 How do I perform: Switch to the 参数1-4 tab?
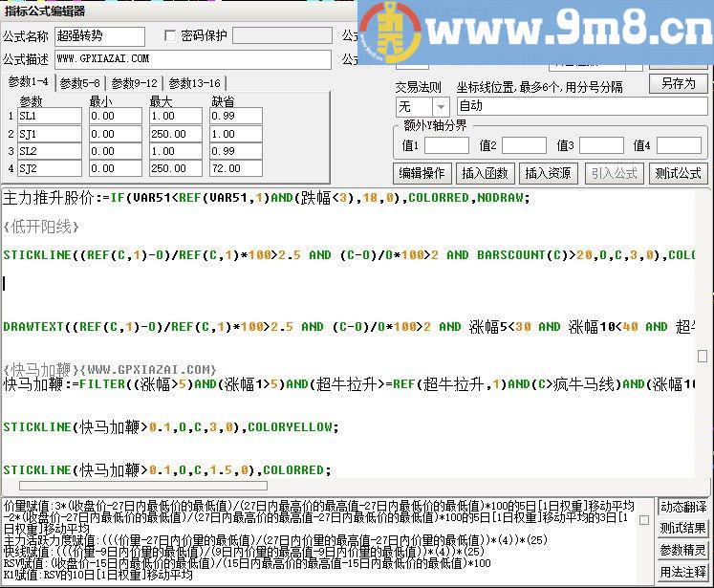pos(29,82)
